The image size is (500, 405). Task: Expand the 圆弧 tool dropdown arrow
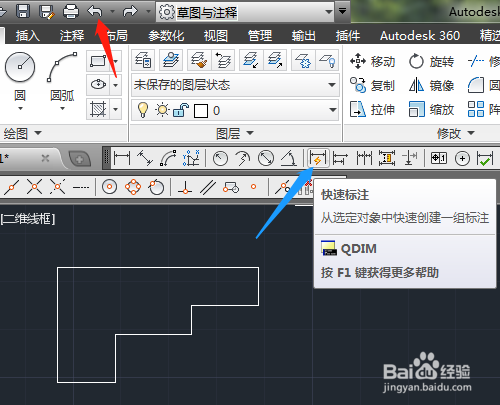(62, 108)
